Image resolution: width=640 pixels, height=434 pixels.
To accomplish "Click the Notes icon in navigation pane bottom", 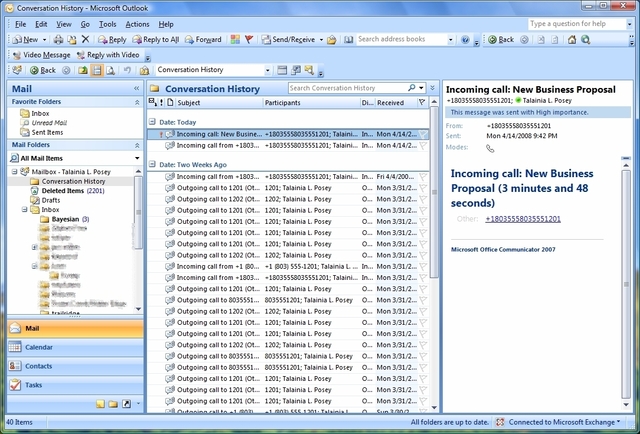I will (100, 404).
